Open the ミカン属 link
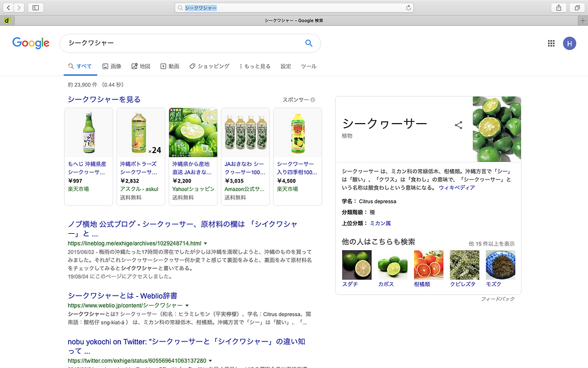This screenshot has width=588, height=368. coord(380,223)
